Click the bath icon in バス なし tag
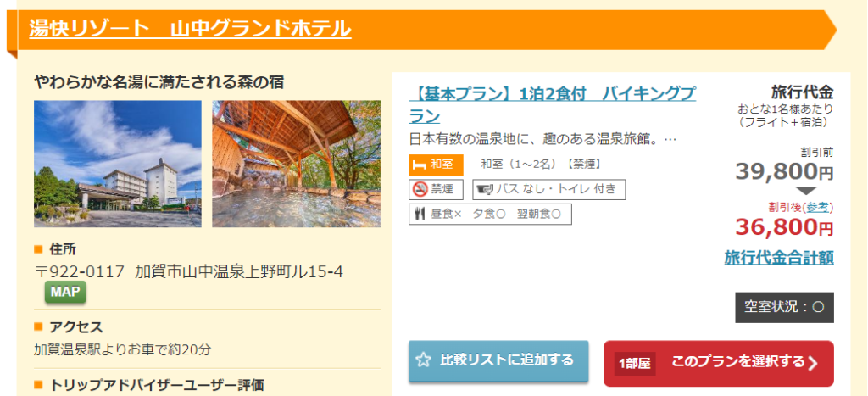The image size is (868, 396). coord(484,189)
